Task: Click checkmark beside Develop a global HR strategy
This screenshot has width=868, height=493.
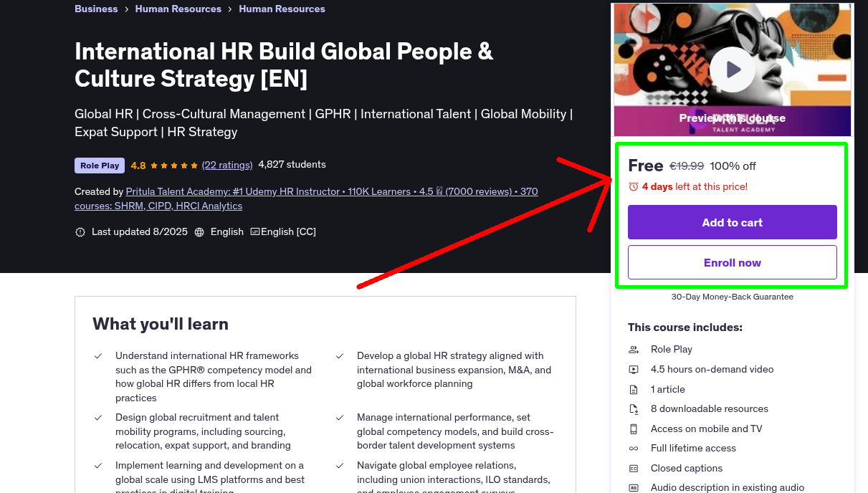Action: [340, 356]
